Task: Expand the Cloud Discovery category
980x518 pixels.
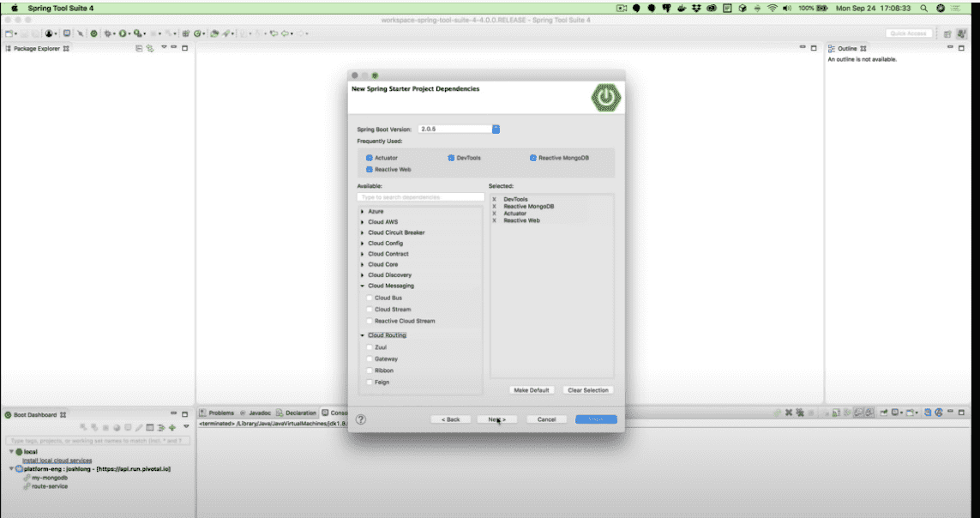Action: pos(363,275)
